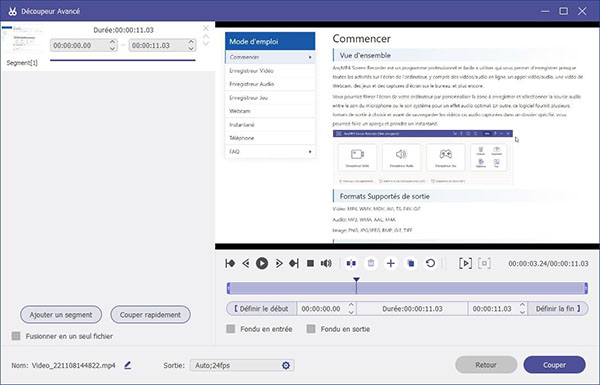Delete segment trash icon
600x385 pixels.
371,263
